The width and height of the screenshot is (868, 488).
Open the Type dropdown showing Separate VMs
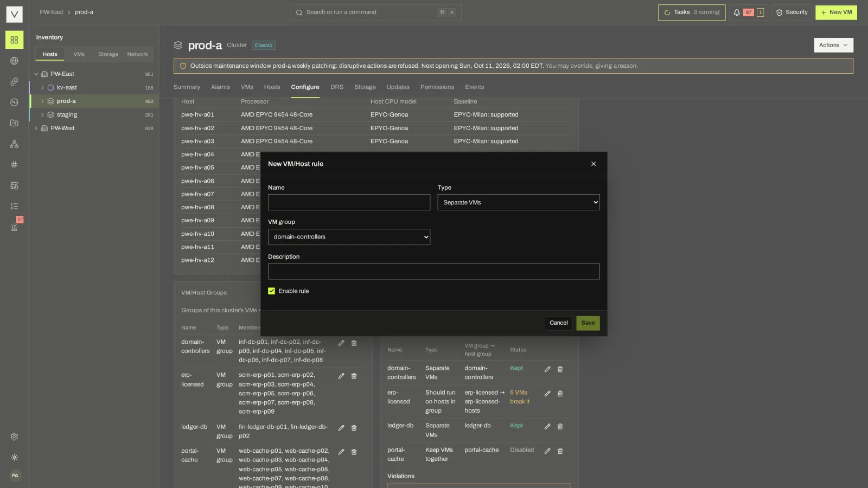pyautogui.click(x=519, y=202)
